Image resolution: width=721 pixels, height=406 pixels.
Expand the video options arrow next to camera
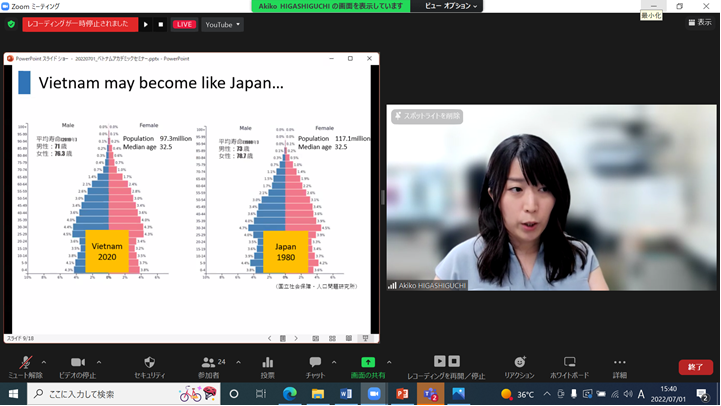coord(98,362)
